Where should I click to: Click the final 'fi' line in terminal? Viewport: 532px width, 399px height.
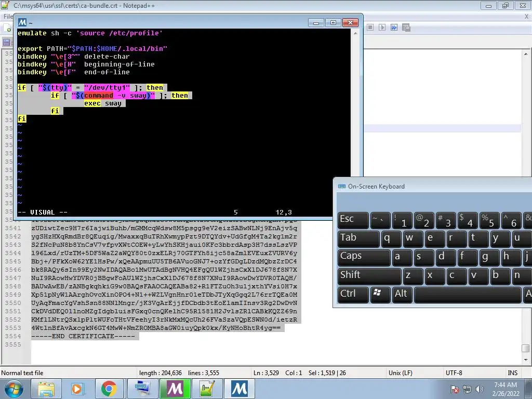pyautogui.click(x=22, y=119)
